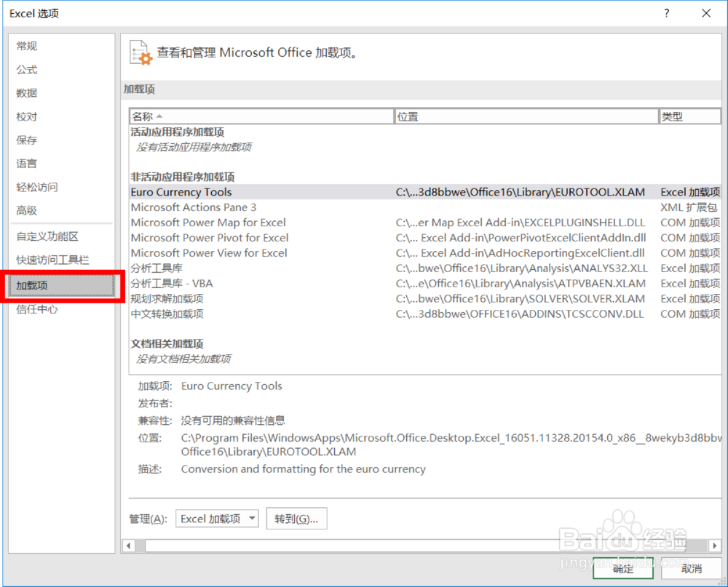
Task: Select Microsoft Actions Pane 3 row
Action: 425,207
